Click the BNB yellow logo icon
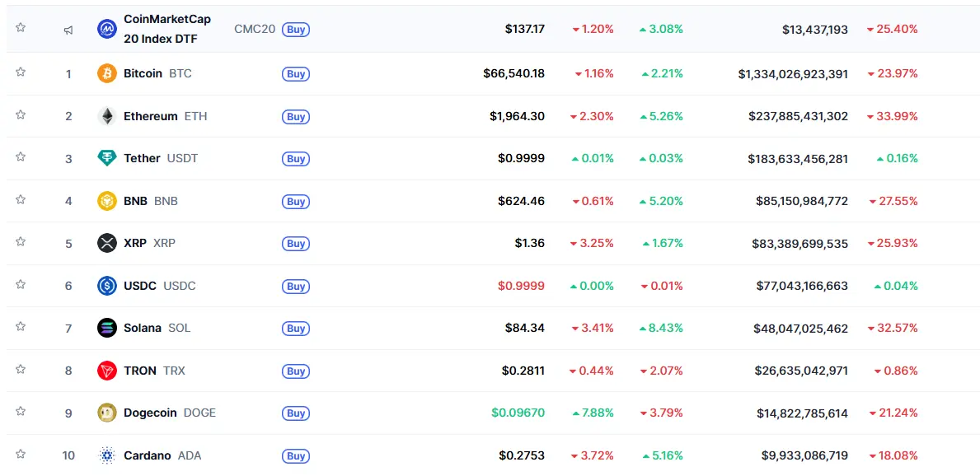 107,201
